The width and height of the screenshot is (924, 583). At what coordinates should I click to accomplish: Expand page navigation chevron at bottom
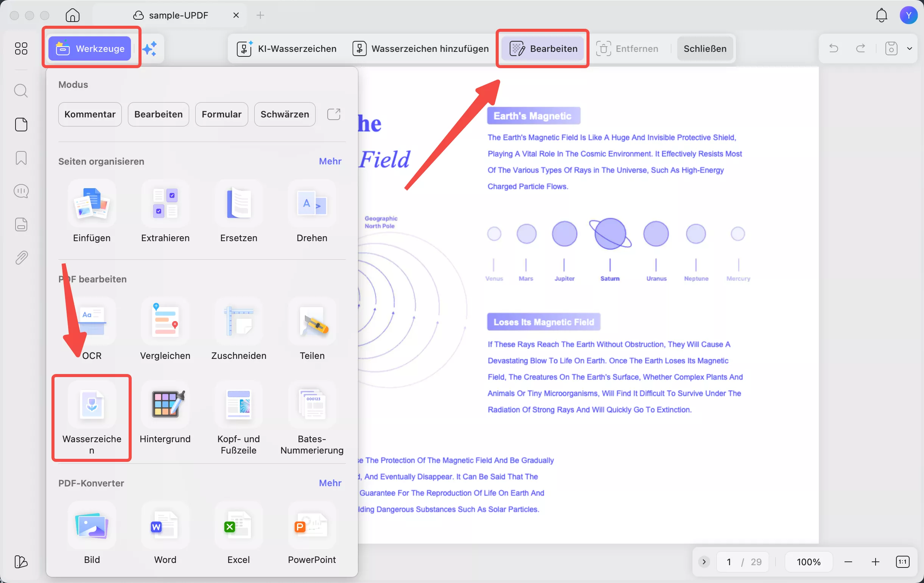[704, 562]
